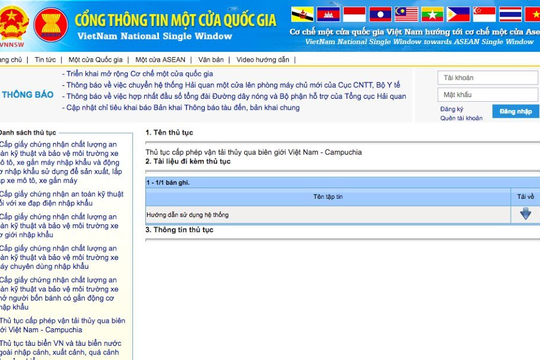Screen dimensions: 540x360
Task: Click heading 2. Tài liệu đi kèm thủ tục
Action: click(188, 161)
